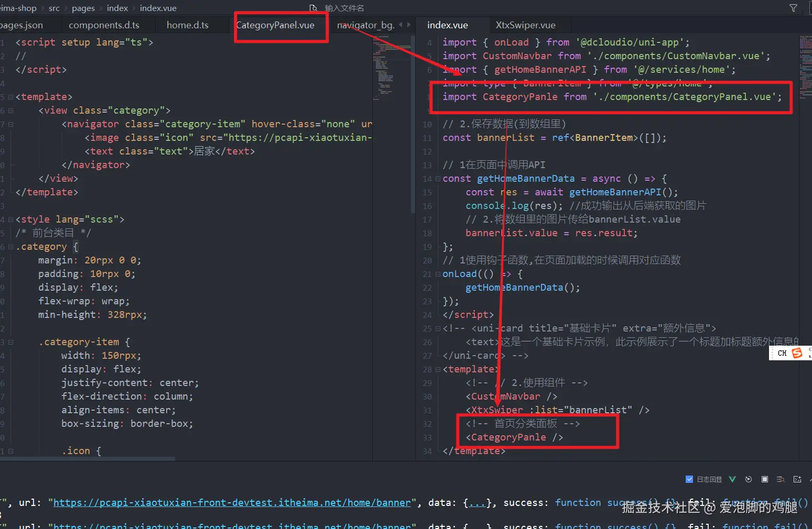The height and width of the screenshot is (529, 812).
Task: Switch to the home.d.ts tab
Action: pos(187,25)
